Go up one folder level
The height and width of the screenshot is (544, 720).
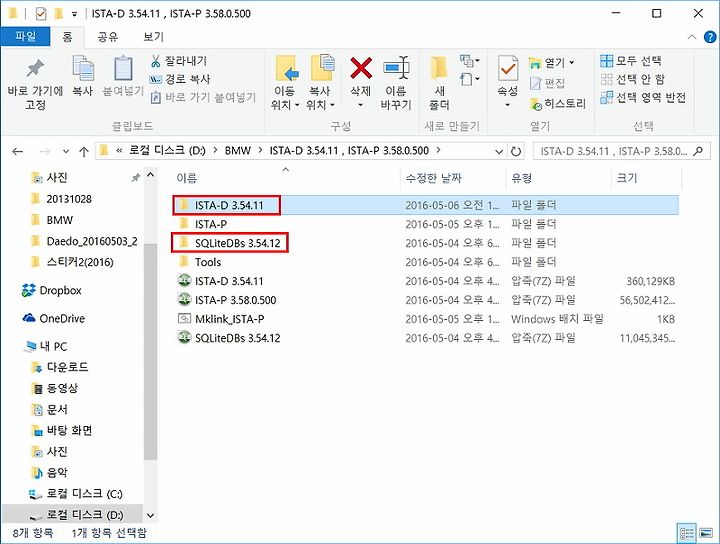(x=84, y=151)
